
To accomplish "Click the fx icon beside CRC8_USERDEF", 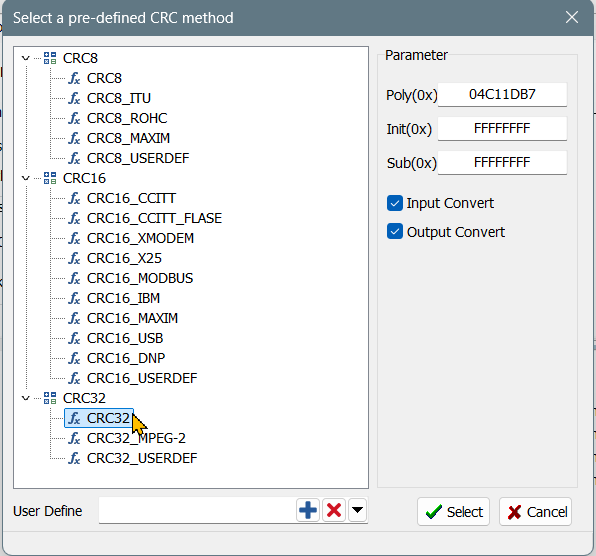I will 74,158.
